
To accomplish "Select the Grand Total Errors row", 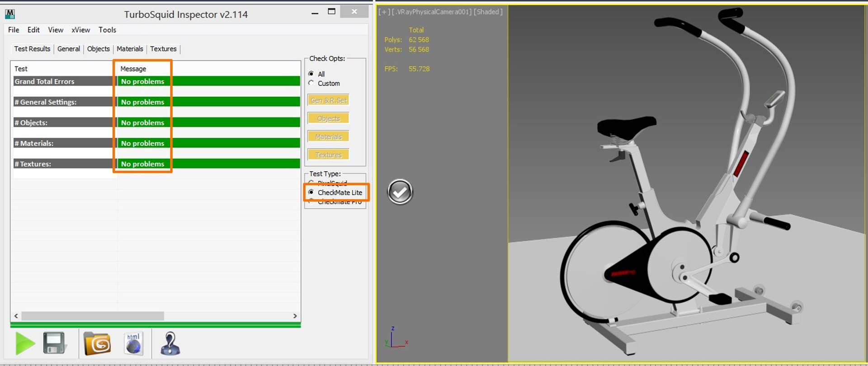I will tap(157, 81).
